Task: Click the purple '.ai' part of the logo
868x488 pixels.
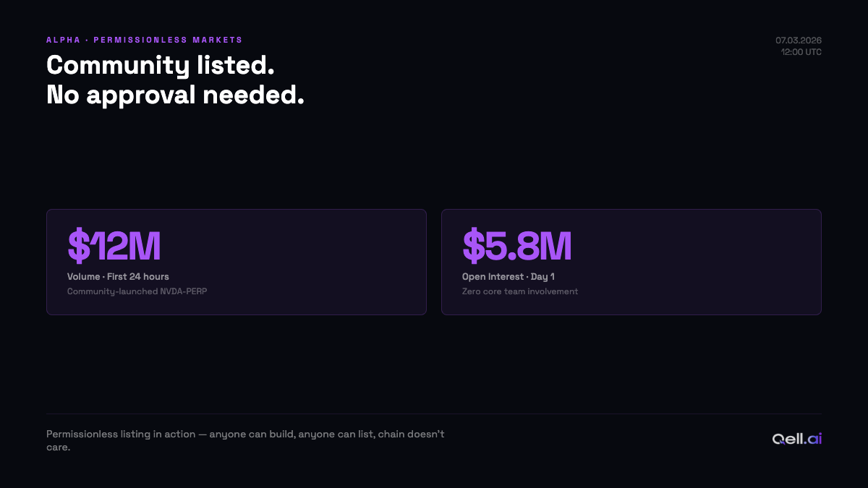Action: tap(814, 438)
